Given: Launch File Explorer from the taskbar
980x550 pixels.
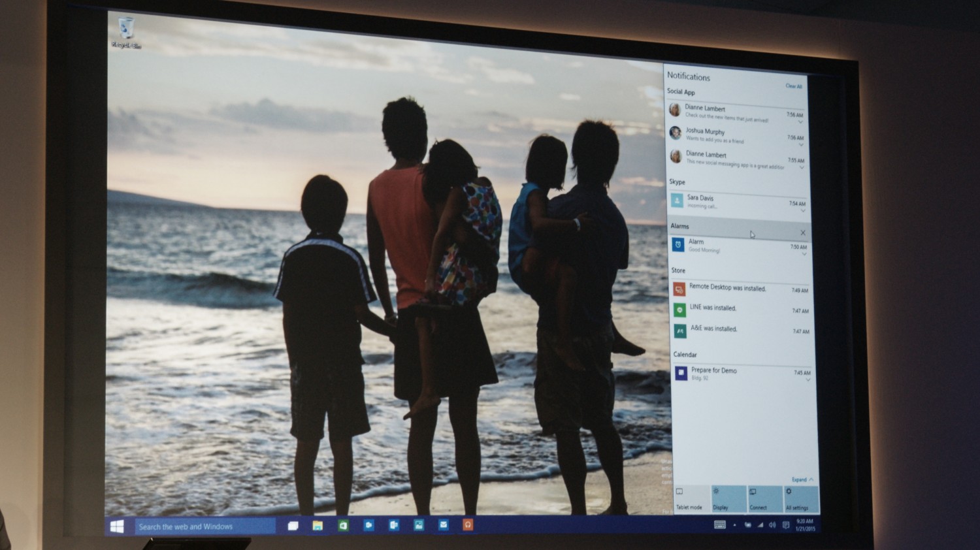Looking at the screenshot, I should click(318, 526).
